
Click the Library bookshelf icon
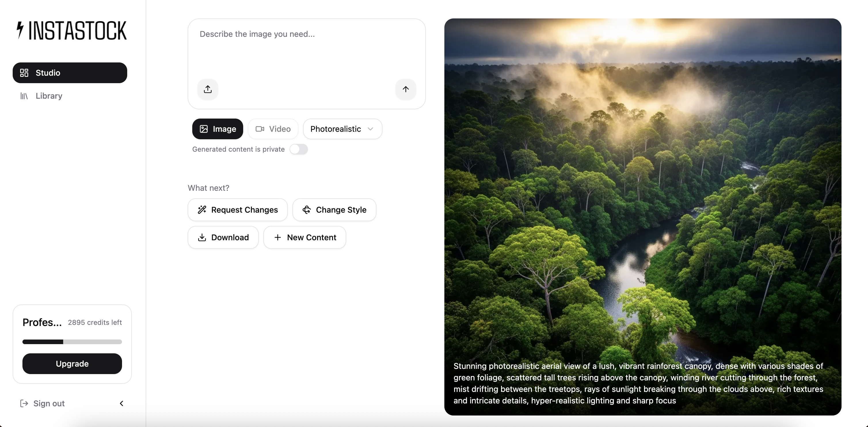24,96
